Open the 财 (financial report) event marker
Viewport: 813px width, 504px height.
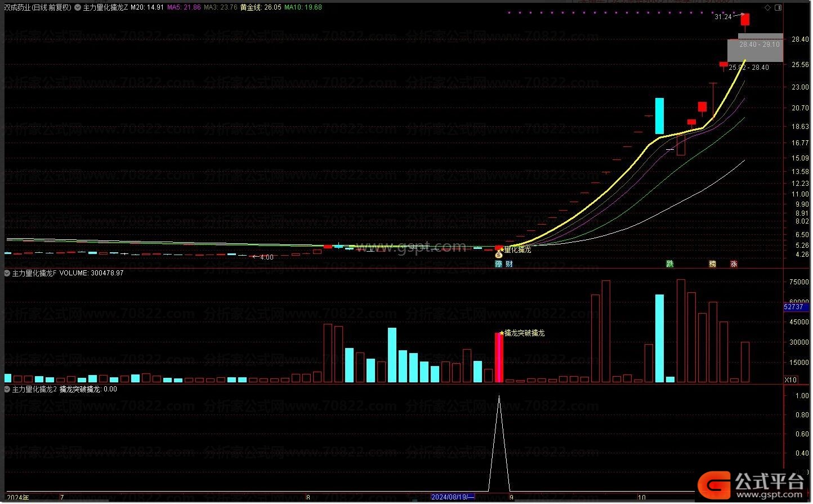(509, 264)
